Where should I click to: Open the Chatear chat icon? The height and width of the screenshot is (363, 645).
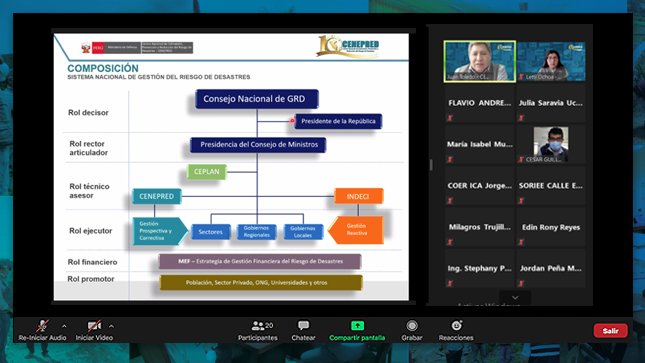(x=304, y=326)
